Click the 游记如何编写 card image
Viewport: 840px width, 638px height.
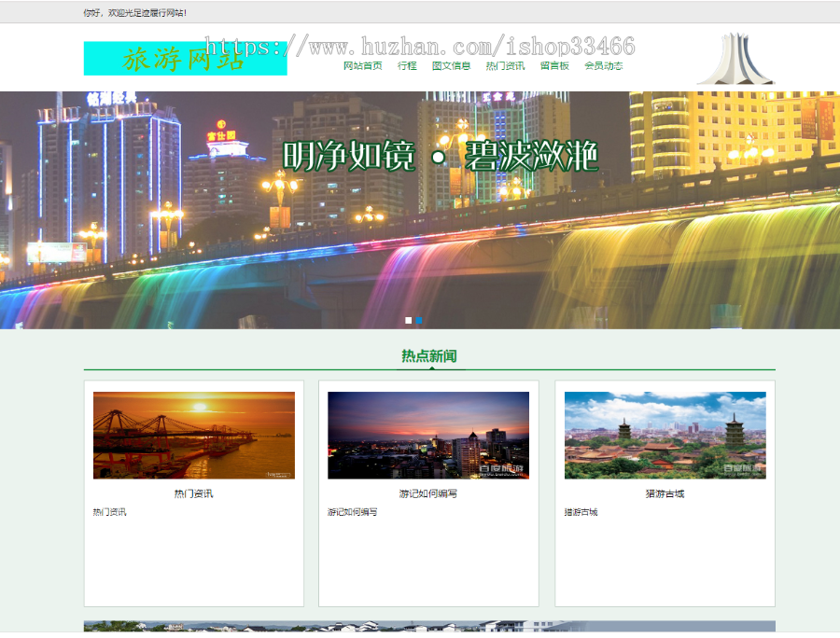428,436
